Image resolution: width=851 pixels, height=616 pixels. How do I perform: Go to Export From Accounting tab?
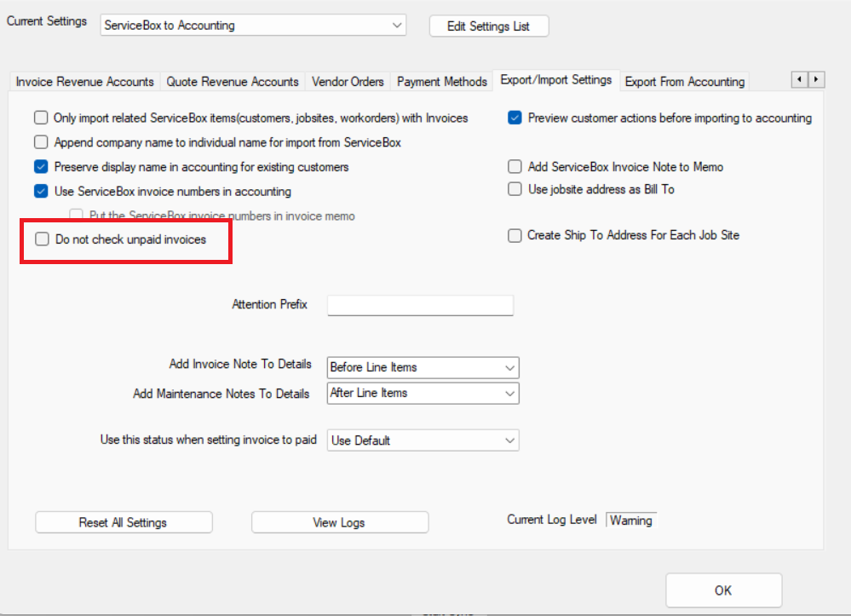684,82
